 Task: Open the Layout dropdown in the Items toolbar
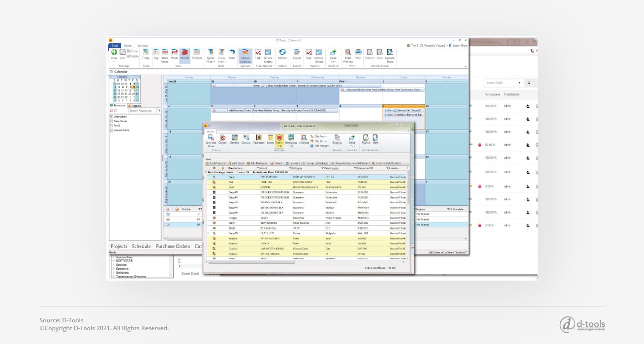click(x=294, y=163)
